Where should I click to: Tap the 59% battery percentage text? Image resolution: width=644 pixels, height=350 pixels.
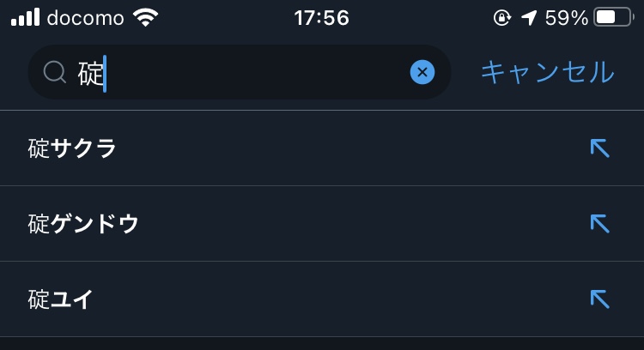[566, 17]
